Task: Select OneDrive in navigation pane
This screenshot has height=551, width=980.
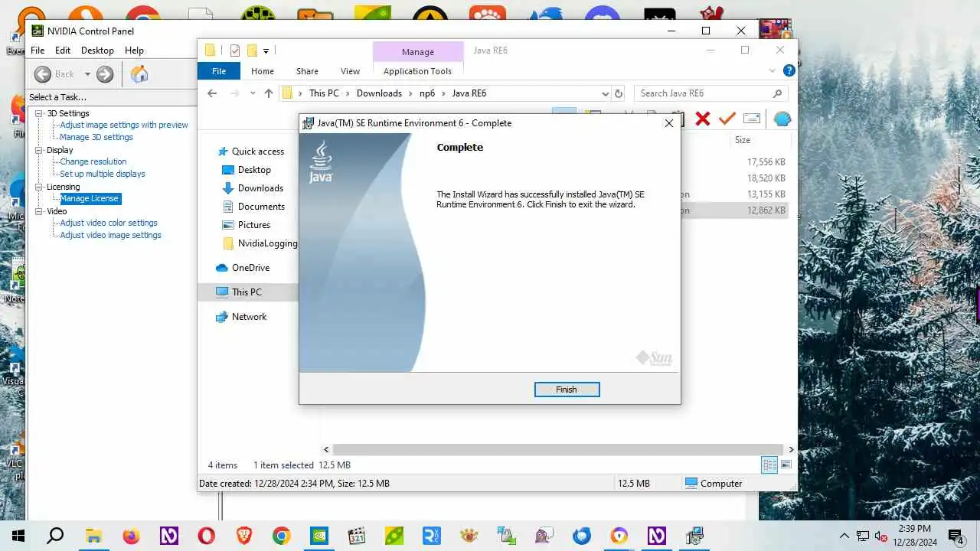Action: [250, 268]
